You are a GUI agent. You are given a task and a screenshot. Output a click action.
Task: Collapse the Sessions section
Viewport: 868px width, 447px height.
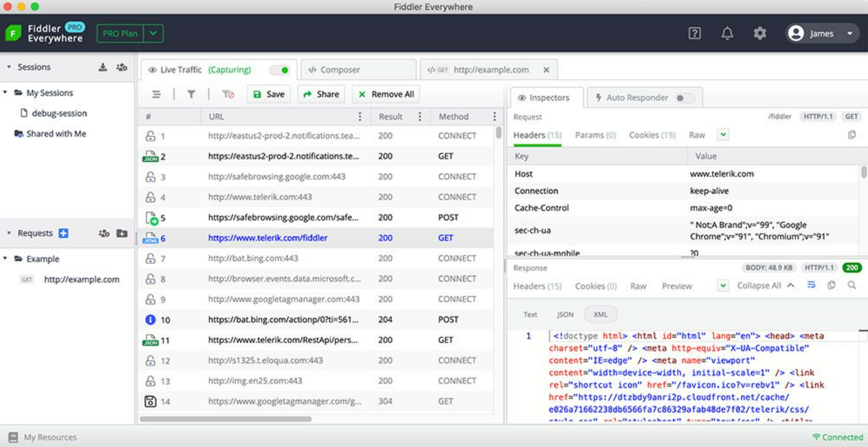[9, 67]
